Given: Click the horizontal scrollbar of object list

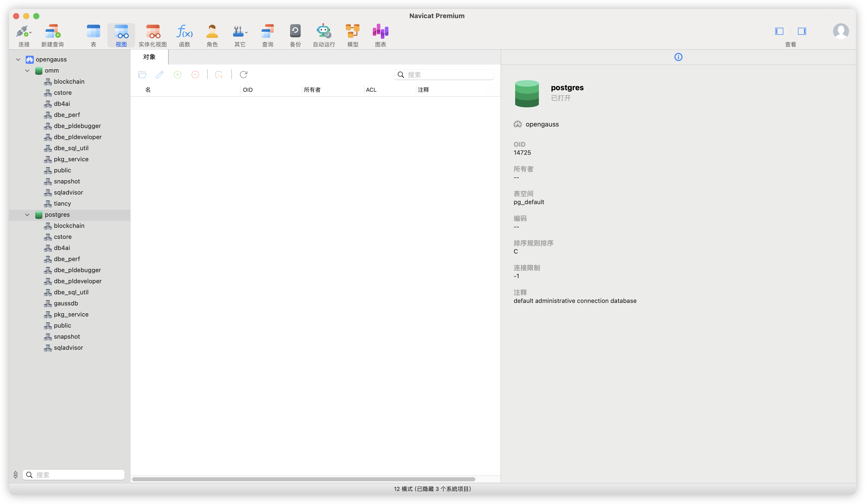Looking at the screenshot, I should 304,479.
